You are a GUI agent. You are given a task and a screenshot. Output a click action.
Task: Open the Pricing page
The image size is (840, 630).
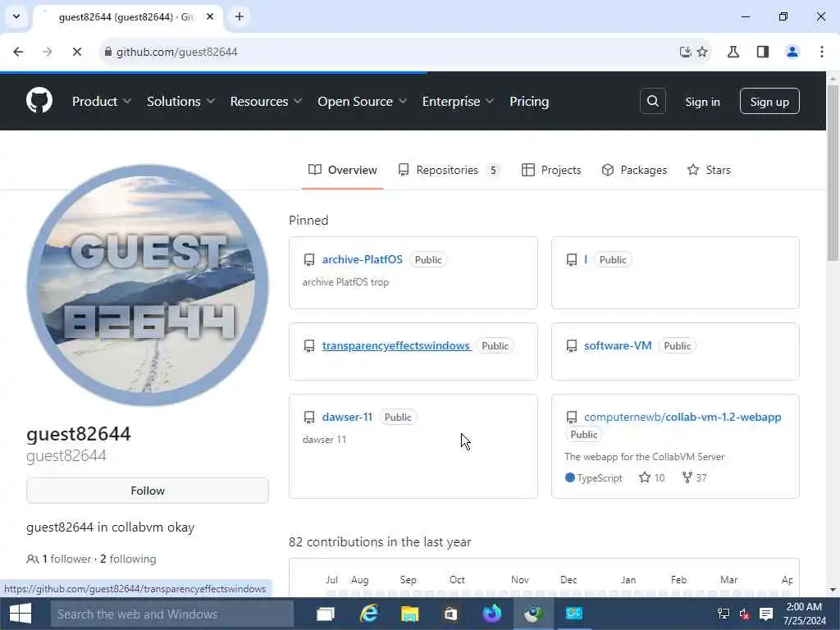[529, 101]
